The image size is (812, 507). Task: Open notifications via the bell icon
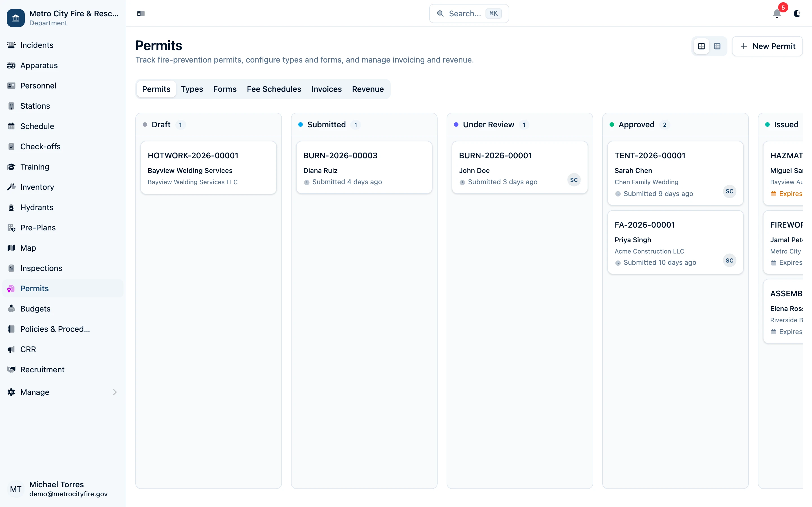(777, 14)
